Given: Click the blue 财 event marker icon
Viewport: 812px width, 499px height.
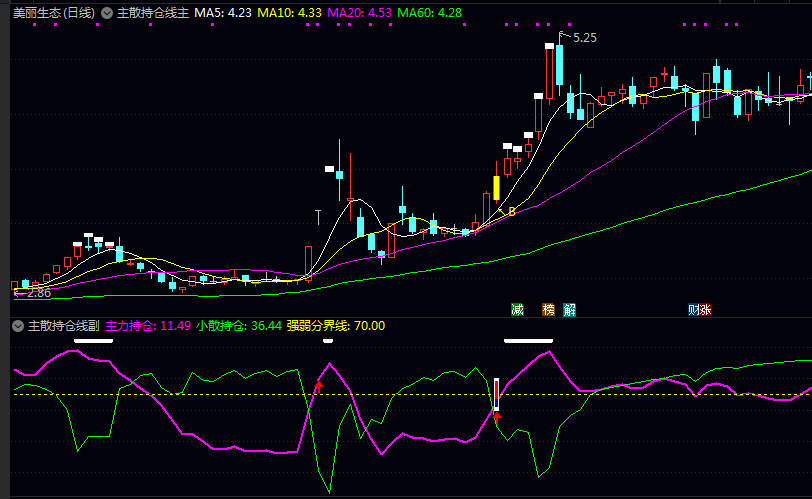Looking at the screenshot, I should 694,309.
